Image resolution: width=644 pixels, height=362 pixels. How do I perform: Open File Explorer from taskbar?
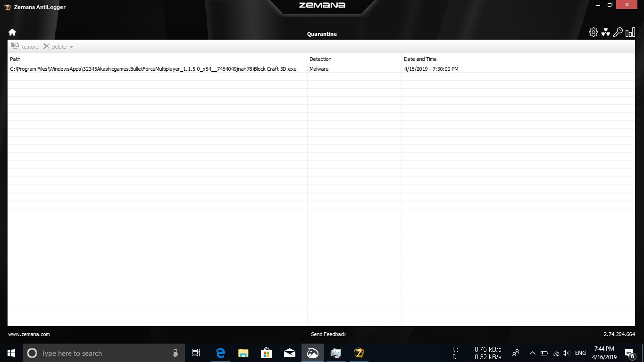coord(243,353)
